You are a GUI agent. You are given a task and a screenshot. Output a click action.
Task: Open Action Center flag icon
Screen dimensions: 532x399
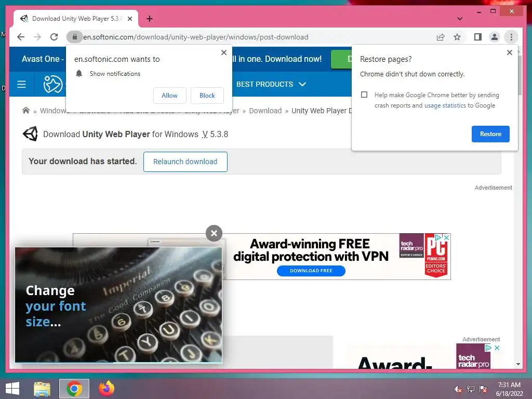point(483,390)
